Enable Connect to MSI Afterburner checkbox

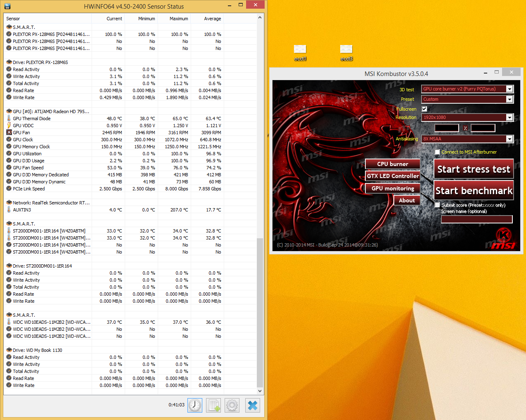437,152
